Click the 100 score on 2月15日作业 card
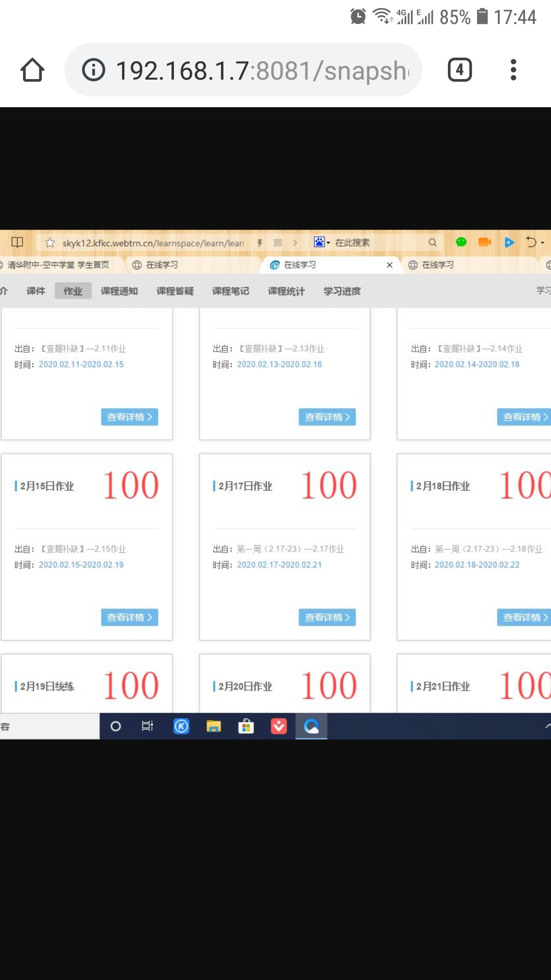Image resolution: width=551 pixels, height=980 pixels. [x=131, y=485]
